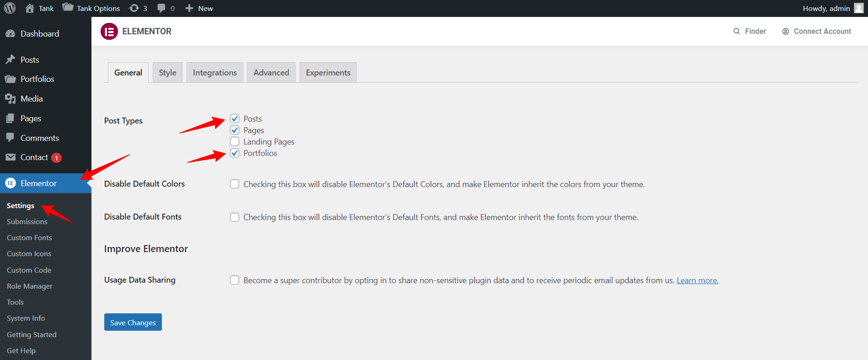This screenshot has height=360, width=868.
Task: Open the Custom Icons submenu item
Action: click(29, 254)
